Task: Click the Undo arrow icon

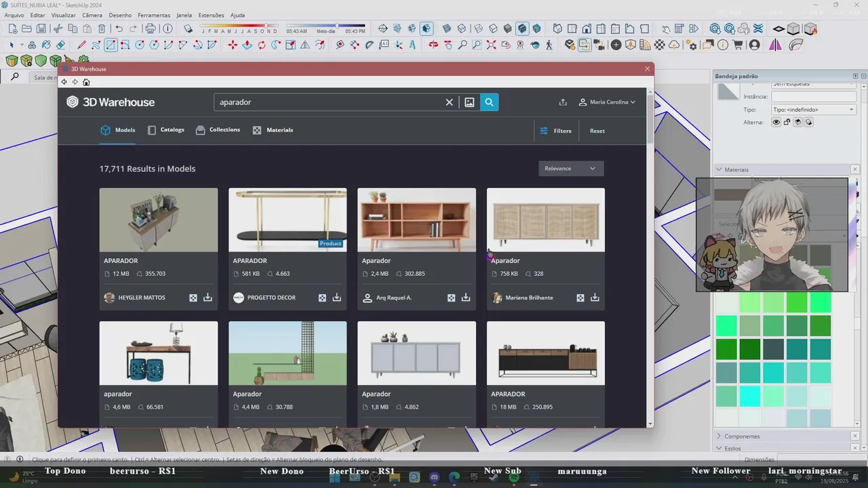Action: point(119,28)
